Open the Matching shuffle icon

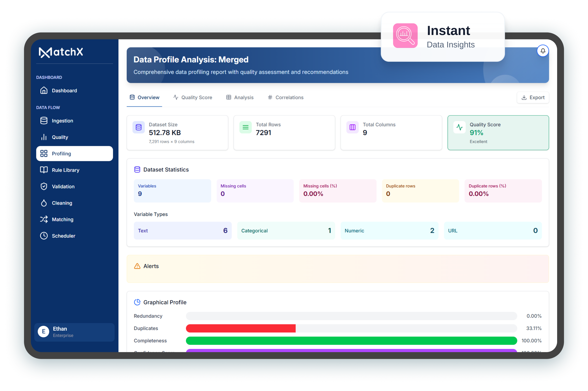[44, 219]
